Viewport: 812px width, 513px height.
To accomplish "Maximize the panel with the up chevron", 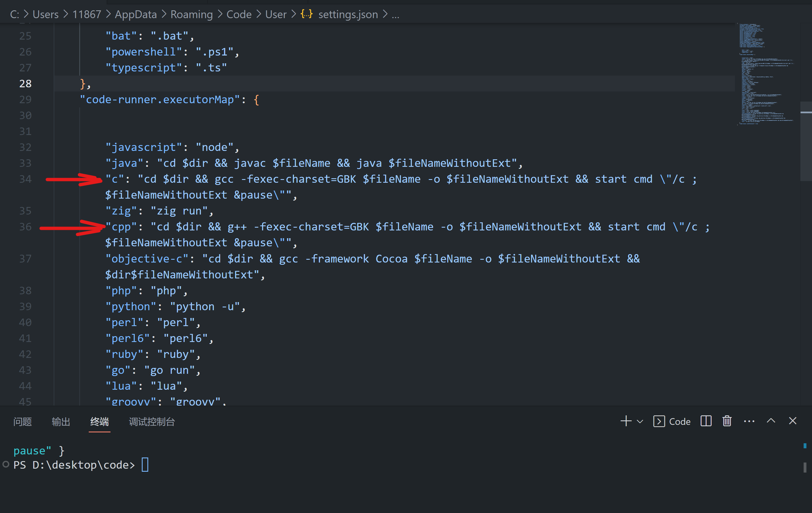I will (x=771, y=421).
